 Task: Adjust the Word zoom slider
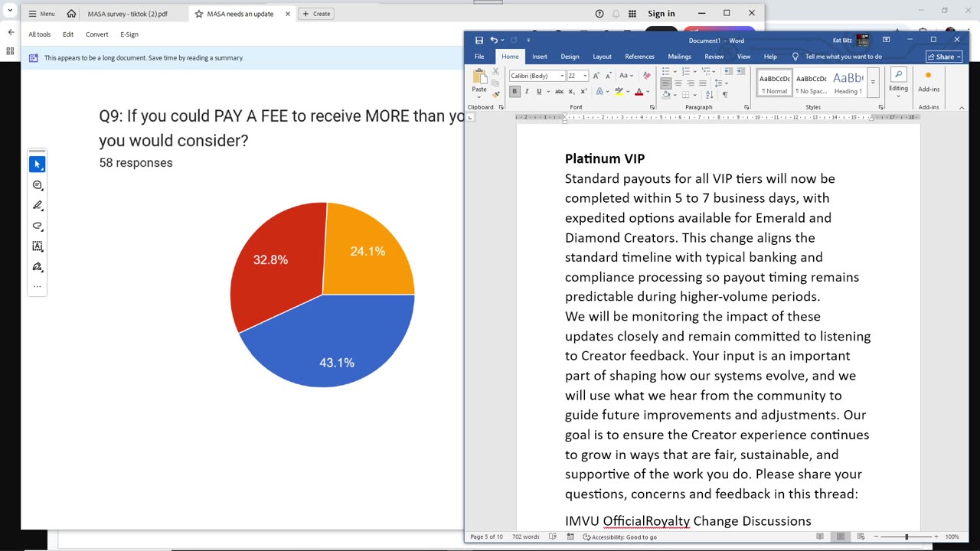pos(906,536)
